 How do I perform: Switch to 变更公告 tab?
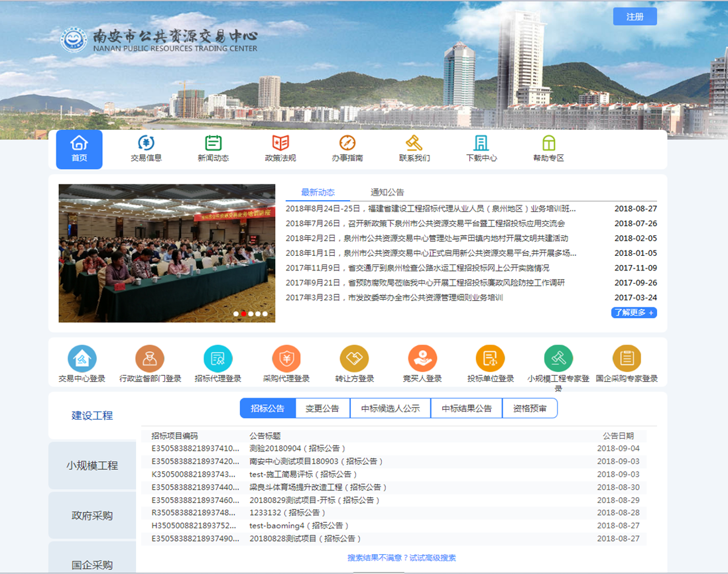click(322, 408)
